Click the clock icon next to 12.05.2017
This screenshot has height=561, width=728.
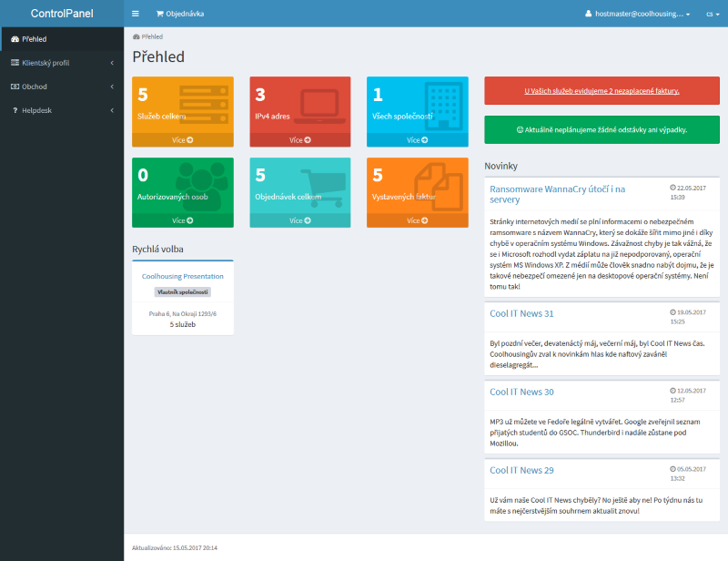672,391
